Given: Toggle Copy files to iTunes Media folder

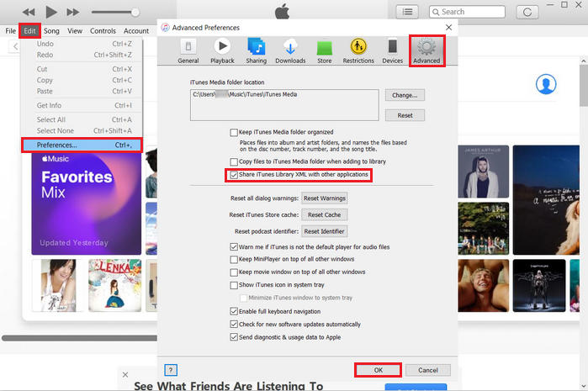Looking at the screenshot, I should tap(234, 161).
